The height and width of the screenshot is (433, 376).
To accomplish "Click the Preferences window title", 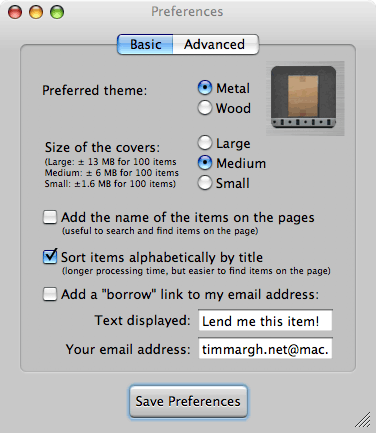I will pos(187,12).
